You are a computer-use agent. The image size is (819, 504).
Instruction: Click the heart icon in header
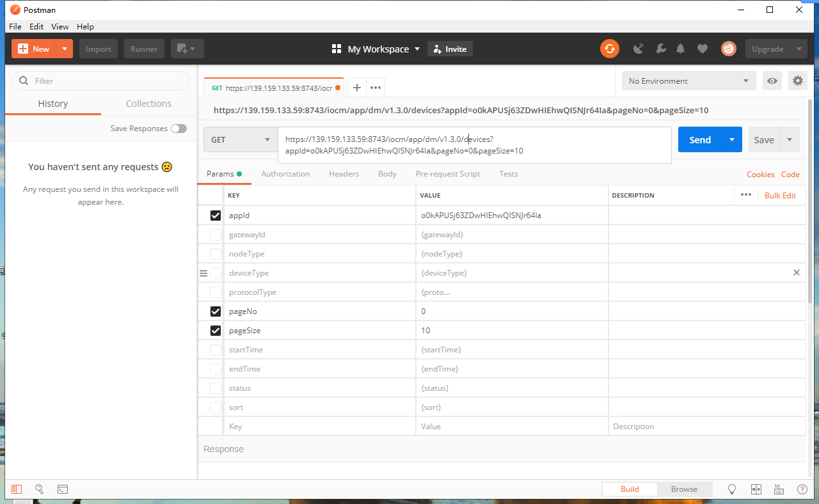click(x=703, y=49)
